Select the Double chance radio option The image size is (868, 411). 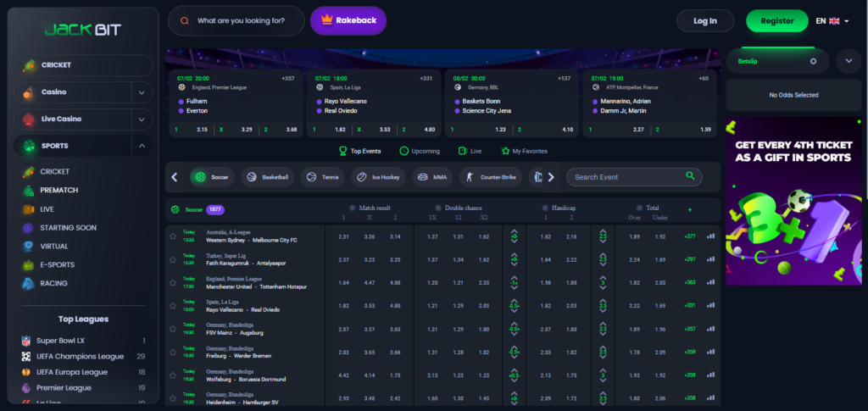coord(438,208)
